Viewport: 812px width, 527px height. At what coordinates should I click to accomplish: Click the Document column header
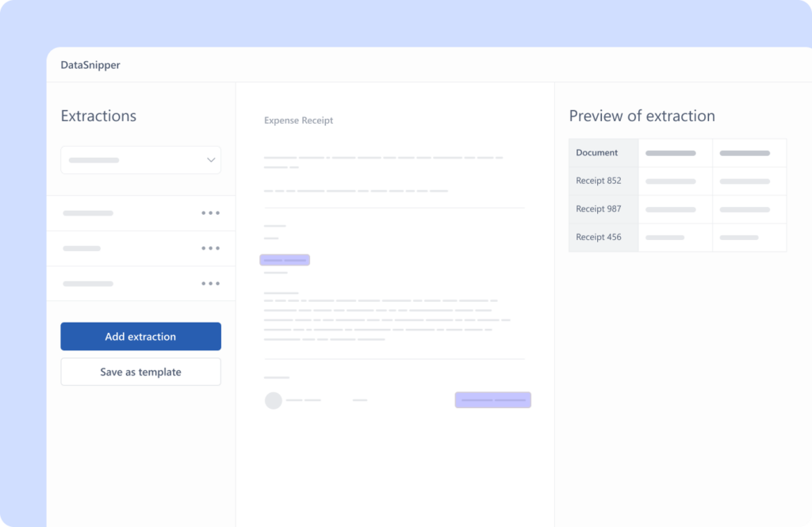597,153
